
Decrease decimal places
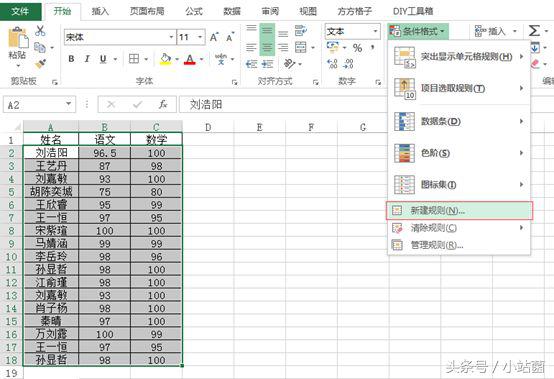point(348,64)
